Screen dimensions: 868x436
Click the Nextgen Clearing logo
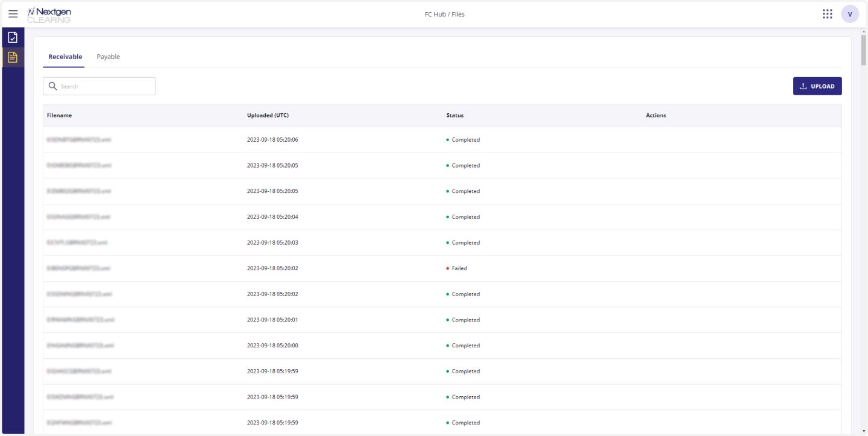[49, 14]
